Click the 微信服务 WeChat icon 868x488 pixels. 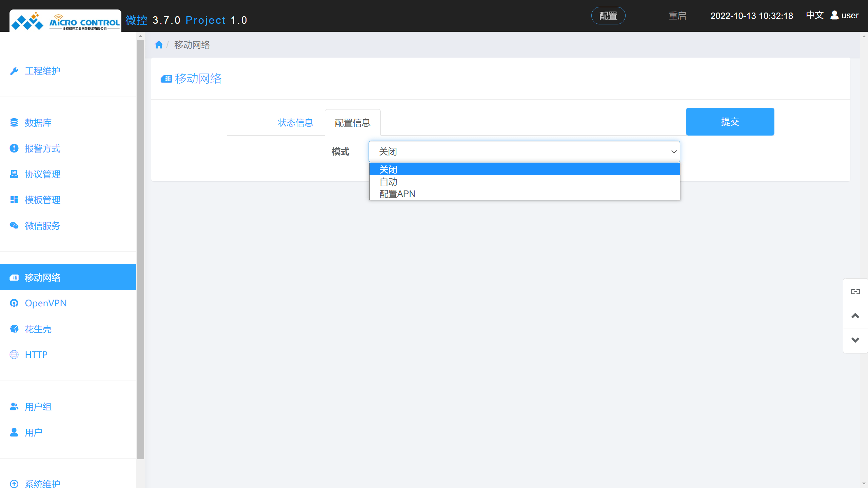[x=14, y=226]
